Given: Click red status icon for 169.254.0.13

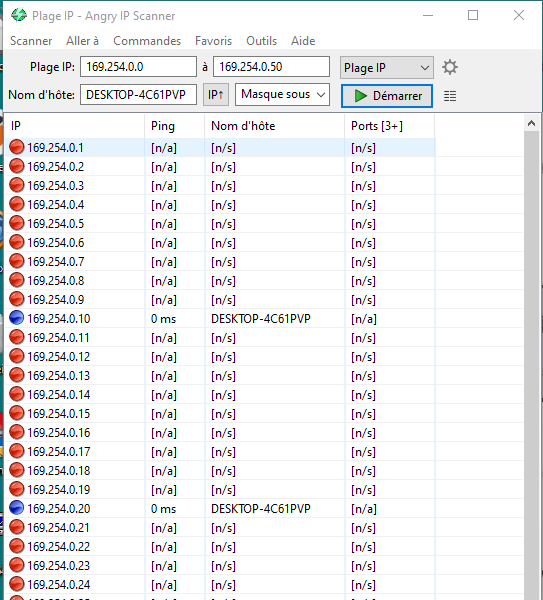Looking at the screenshot, I should tap(16, 375).
